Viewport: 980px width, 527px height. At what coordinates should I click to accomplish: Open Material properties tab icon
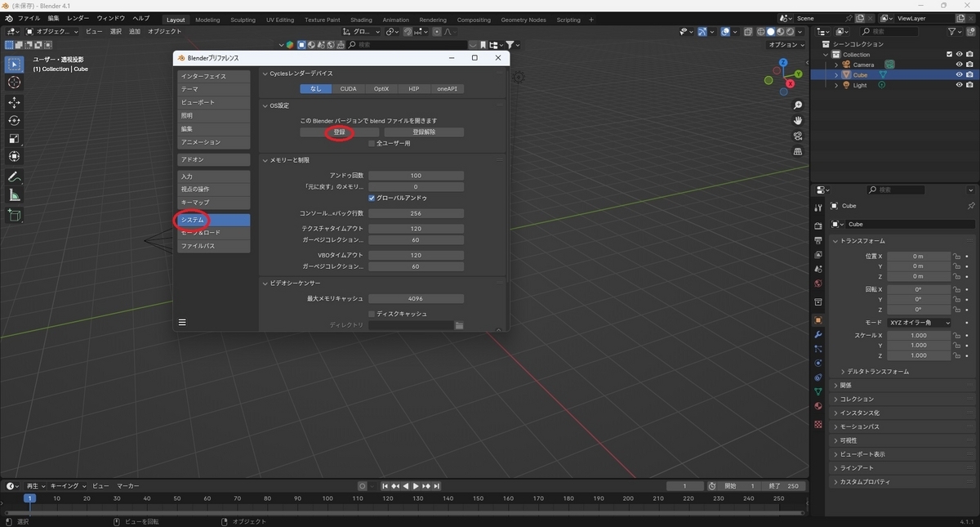[x=818, y=406]
